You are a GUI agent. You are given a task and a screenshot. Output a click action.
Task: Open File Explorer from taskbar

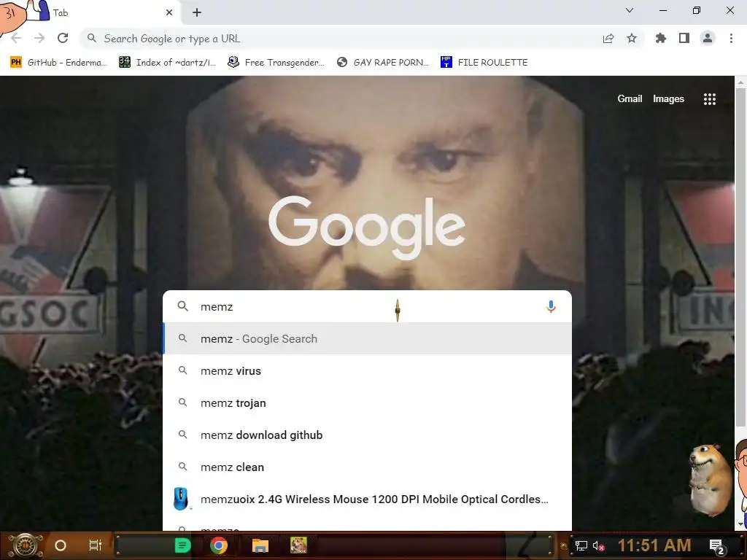[x=260, y=545]
